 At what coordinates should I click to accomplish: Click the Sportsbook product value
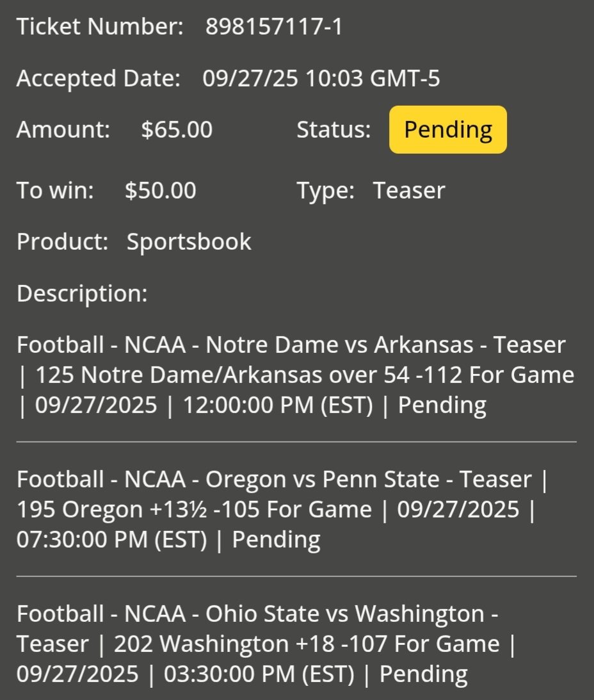pyautogui.click(x=189, y=241)
